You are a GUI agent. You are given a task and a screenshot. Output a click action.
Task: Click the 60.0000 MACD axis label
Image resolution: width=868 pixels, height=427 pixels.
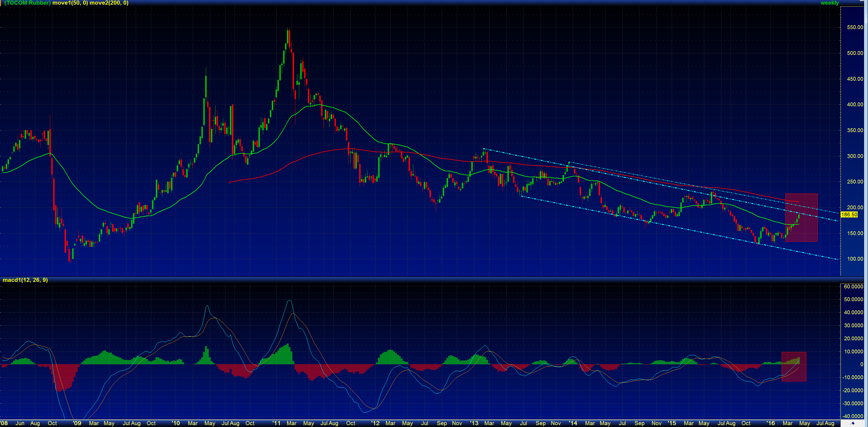pyautogui.click(x=853, y=286)
